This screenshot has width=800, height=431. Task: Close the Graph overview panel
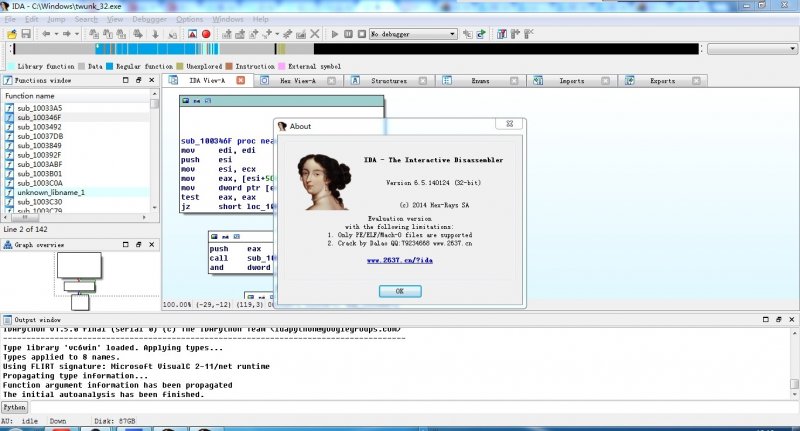tap(152, 245)
